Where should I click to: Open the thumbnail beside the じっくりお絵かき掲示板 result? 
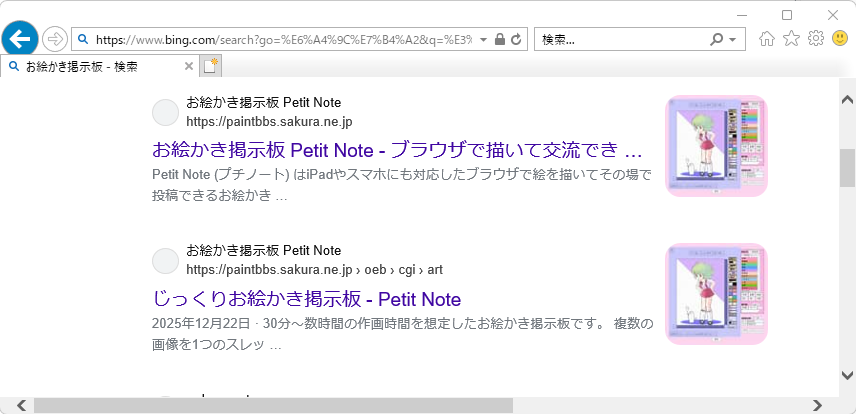(x=716, y=294)
